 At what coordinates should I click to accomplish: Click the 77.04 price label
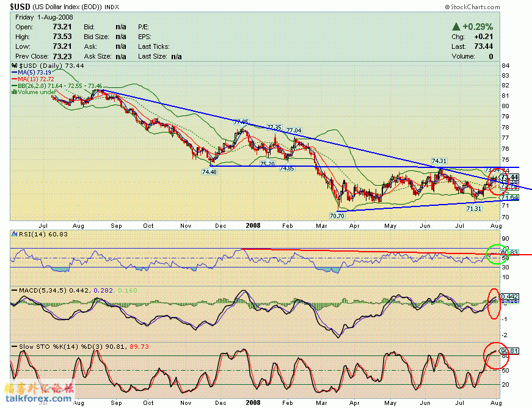[294, 130]
